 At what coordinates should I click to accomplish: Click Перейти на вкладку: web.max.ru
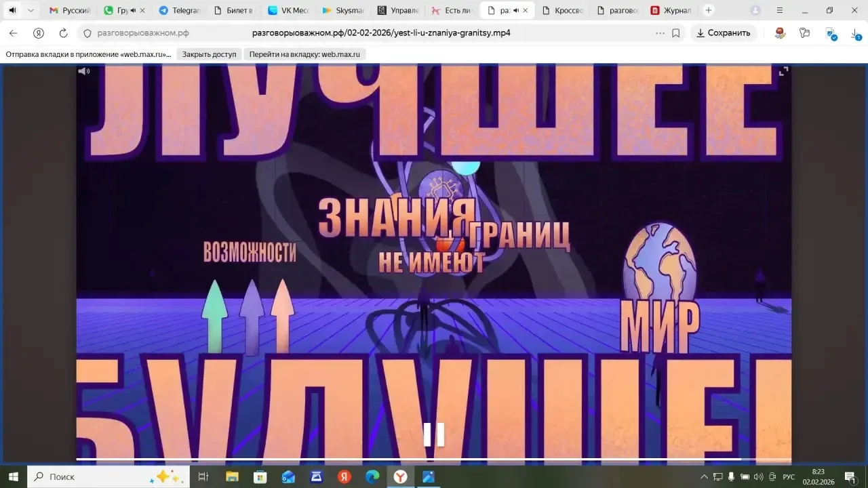pyautogui.click(x=304, y=54)
